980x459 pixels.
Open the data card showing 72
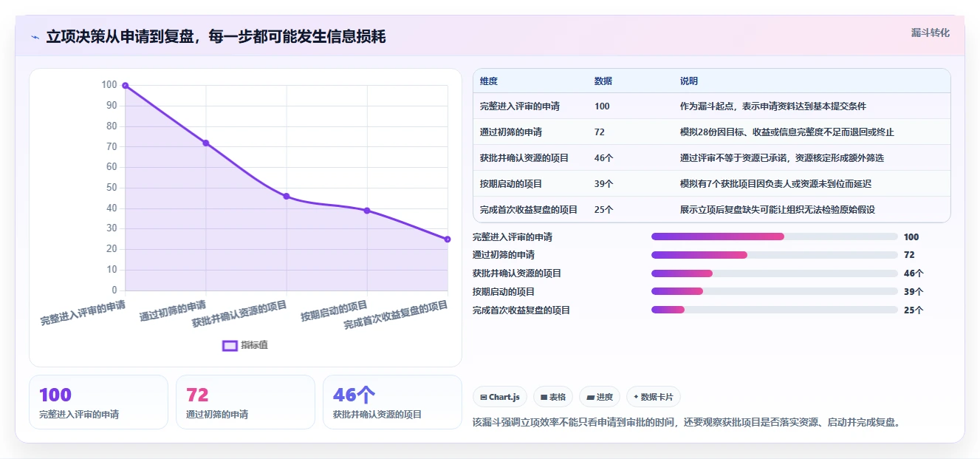point(245,402)
